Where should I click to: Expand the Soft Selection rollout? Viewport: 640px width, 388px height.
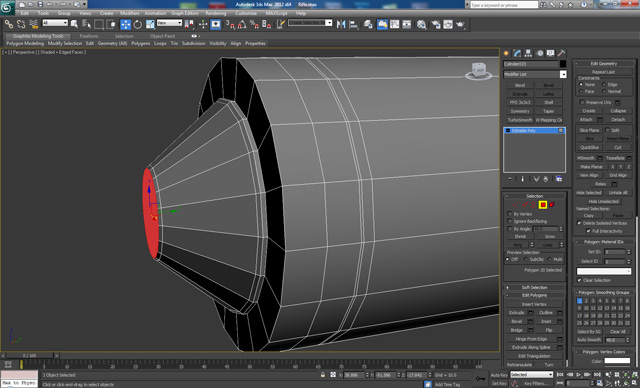pos(534,287)
